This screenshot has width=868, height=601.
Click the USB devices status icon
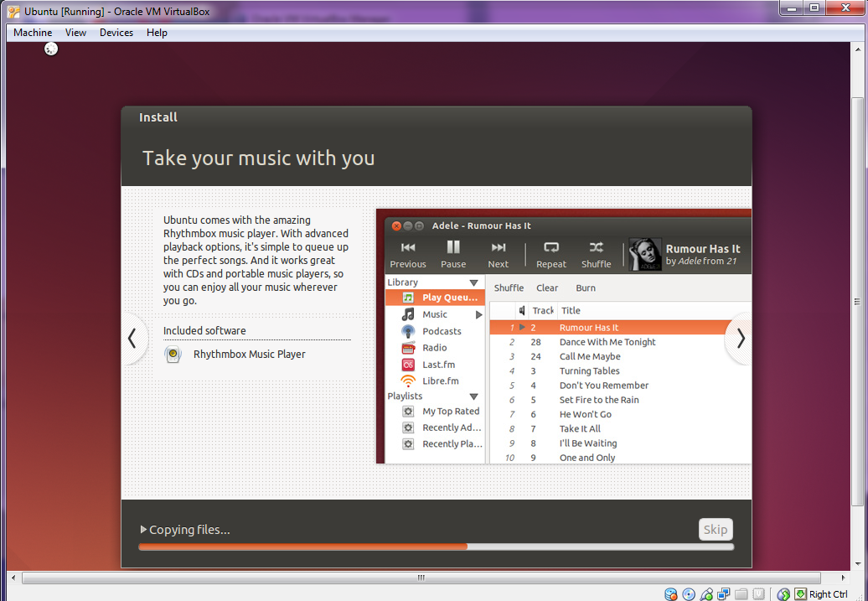click(x=706, y=594)
